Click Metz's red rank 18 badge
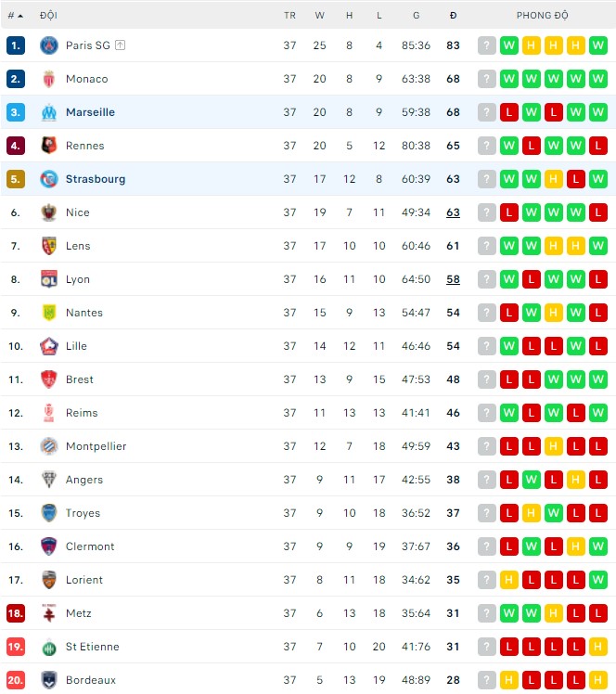The height and width of the screenshot is (694, 616). pos(16,613)
